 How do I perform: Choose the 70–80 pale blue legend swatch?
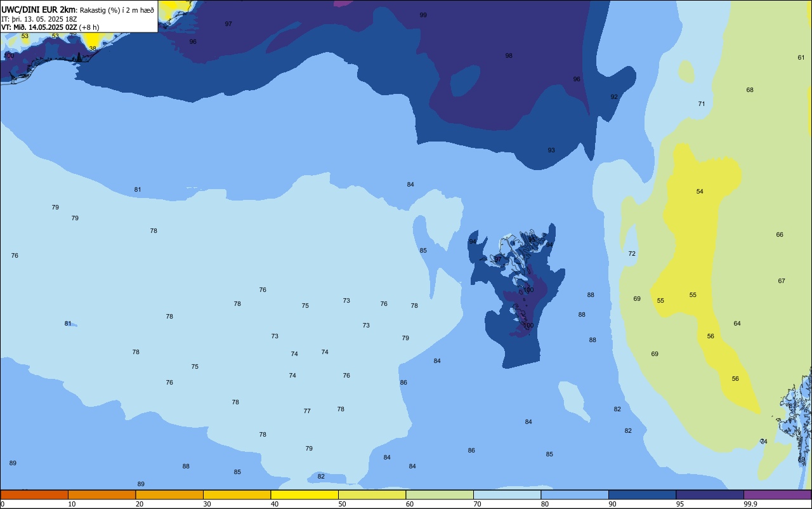click(x=507, y=494)
